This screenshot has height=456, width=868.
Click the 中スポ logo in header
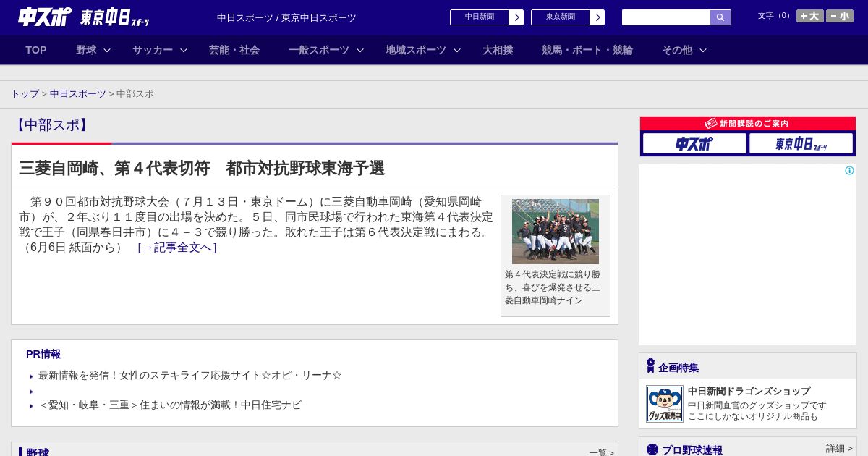point(44,17)
